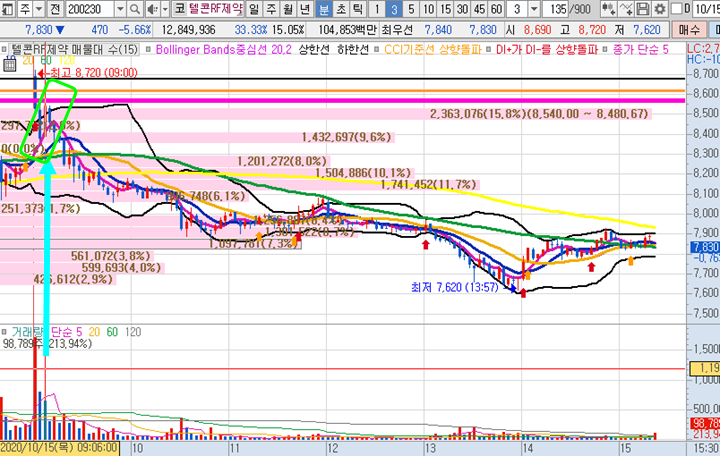
Task: Click stock name 텔콘RF제약 field
Action: pyautogui.click(x=215, y=8)
